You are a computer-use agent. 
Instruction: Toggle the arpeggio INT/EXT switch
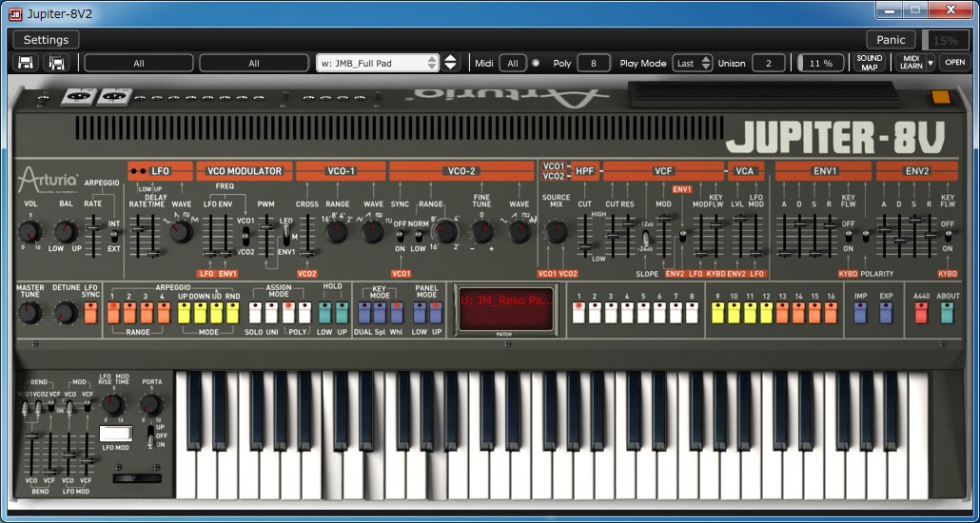[x=114, y=236]
